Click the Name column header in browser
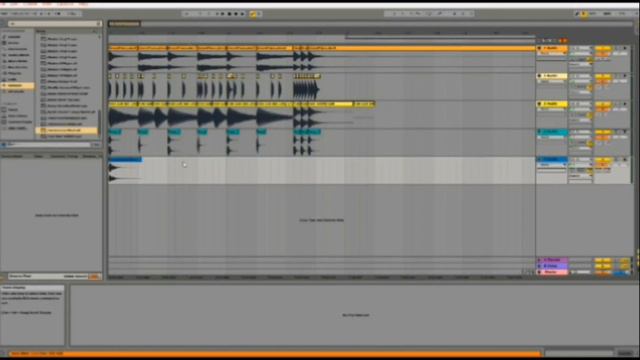Screen dimensions: 640x360 coord(41,31)
